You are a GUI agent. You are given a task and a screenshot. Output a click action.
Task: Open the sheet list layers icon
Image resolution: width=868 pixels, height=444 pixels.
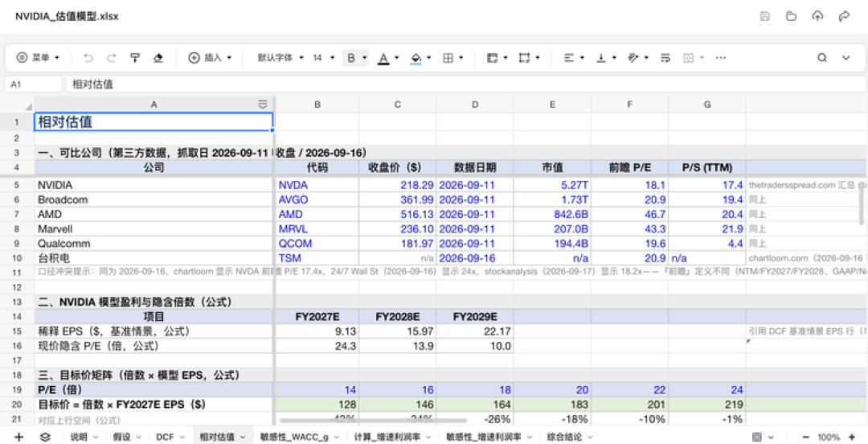[45, 437]
